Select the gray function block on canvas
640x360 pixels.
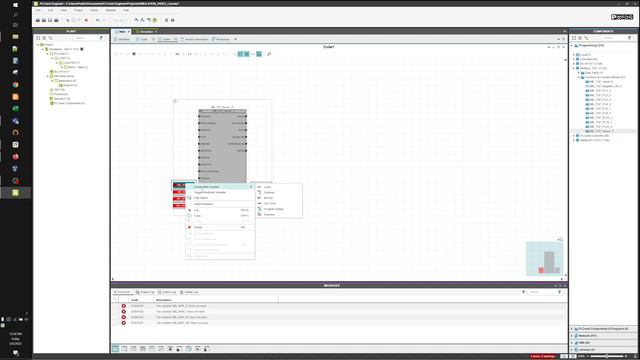click(x=222, y=146)
